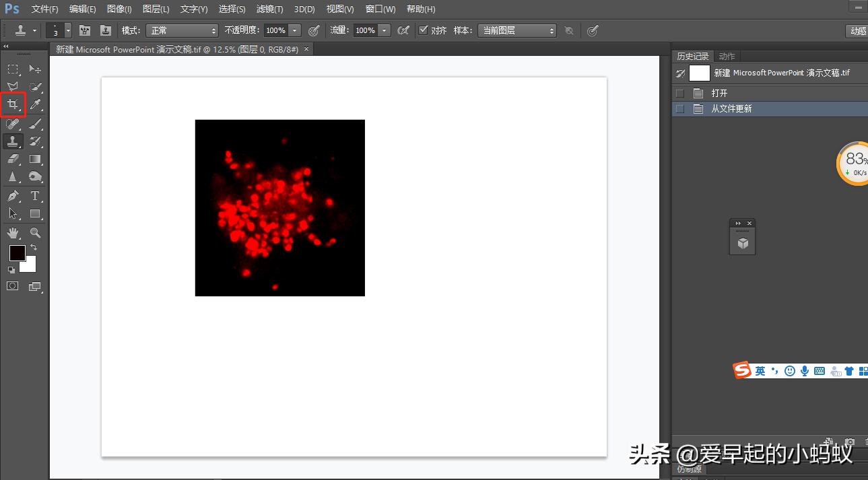This screenshot has height=480, width=868.
Task: Open the Clone Source panel toggle
Action: point(105,30)
